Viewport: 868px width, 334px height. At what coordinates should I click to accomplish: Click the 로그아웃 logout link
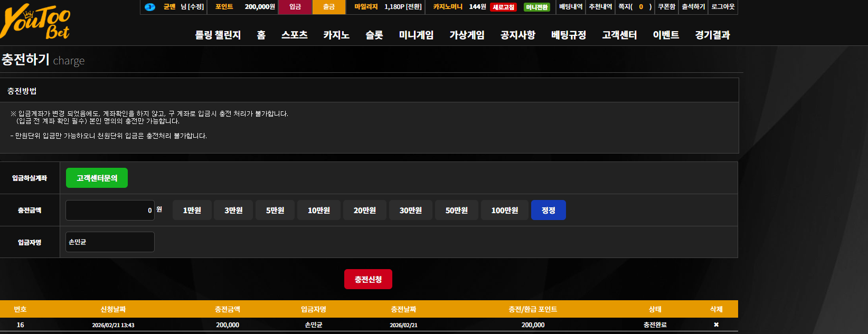pos(723,7)
